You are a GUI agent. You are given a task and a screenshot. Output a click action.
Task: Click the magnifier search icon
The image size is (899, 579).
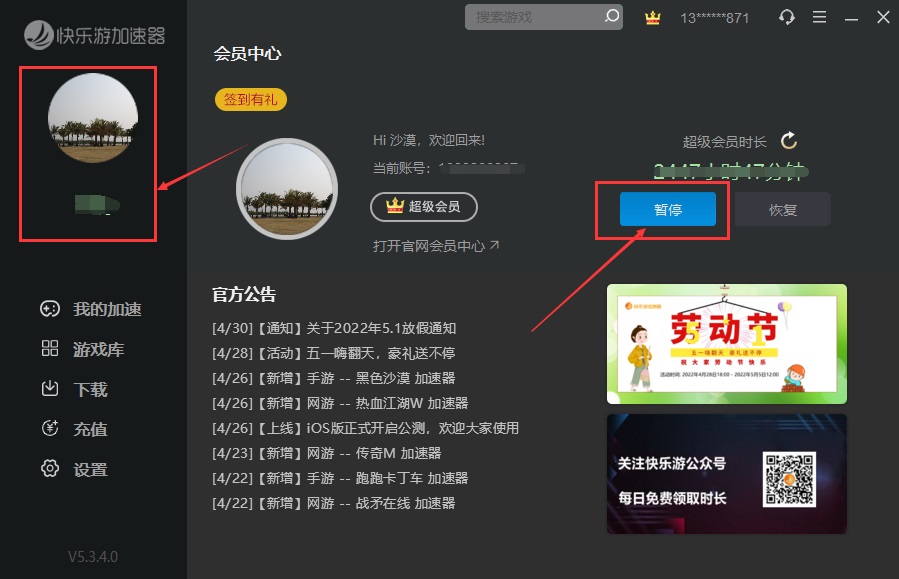[612, 16]
